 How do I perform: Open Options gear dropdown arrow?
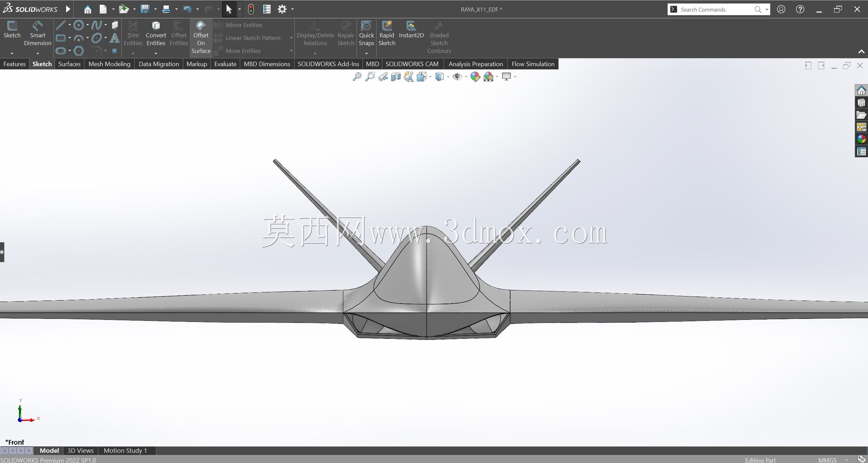(292, 9)
